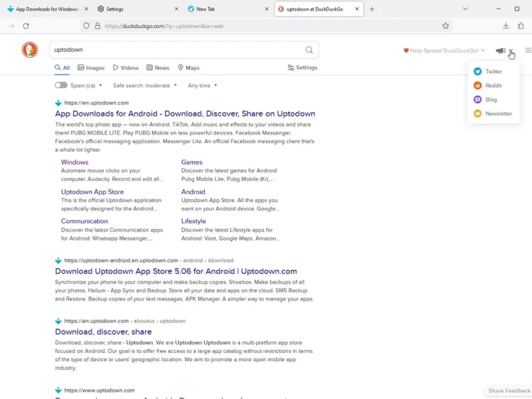Open the list all tabs chevron
Screen dimensions: 532x399
(465, 9)
